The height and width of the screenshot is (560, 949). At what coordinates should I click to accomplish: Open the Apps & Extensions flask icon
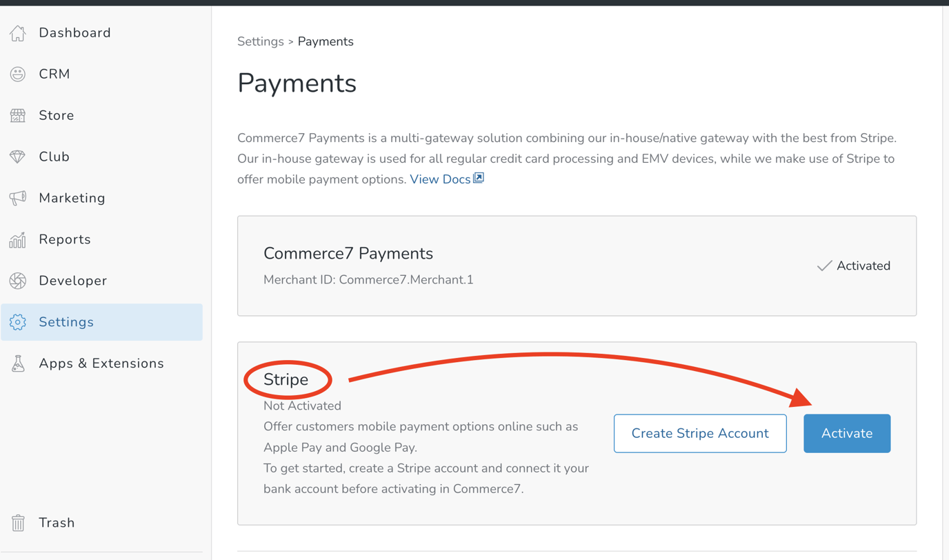click(x=17, y=363)
